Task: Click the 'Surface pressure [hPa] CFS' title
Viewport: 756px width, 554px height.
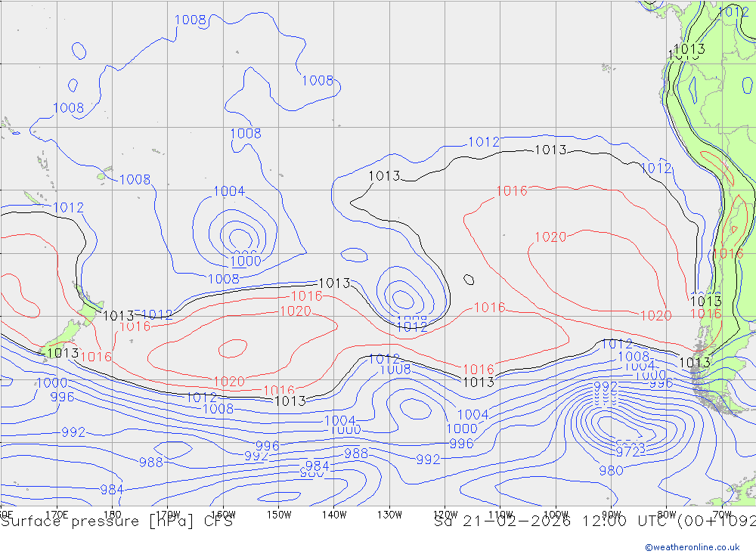Action: tap(116, 522)
